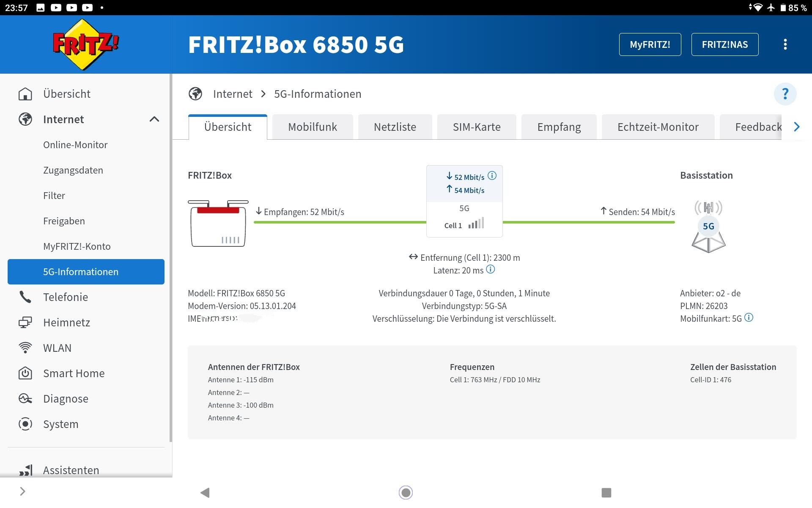812x508 pixels.
Task: Click info icon beside Mobilfunkart 5G
Action: tap(749, 317)
